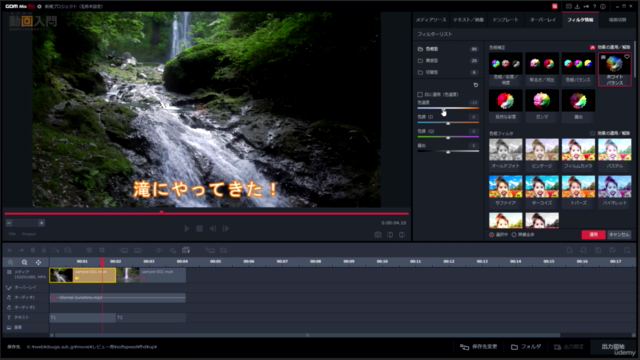This screenshot has width=640, height=360.
Task: Click the zoom-in plus button under preview
Action: [41, 223]
